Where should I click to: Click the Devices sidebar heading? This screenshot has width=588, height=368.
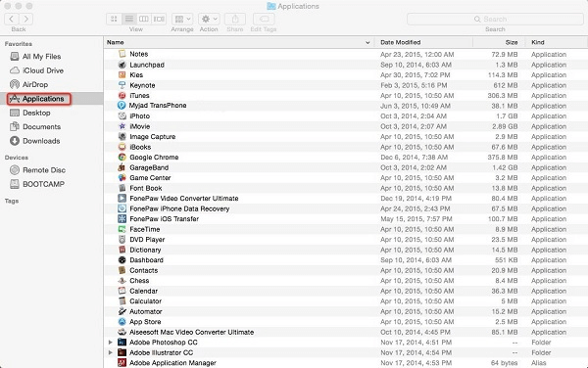point(17,158)
